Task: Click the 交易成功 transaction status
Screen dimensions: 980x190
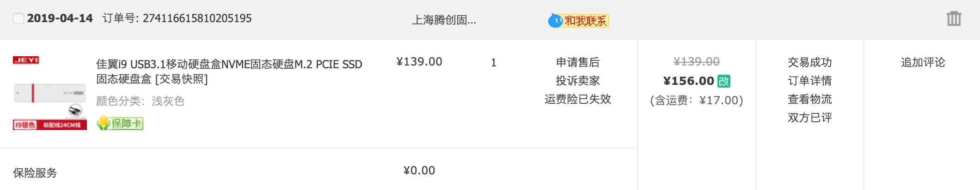Action: click(810, 62)
